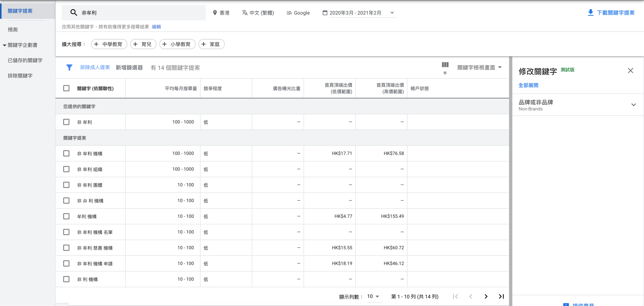Viewport: 644px width, 306px height.
Task: Click the calendar date range icon
Action: tap(325, 13)
